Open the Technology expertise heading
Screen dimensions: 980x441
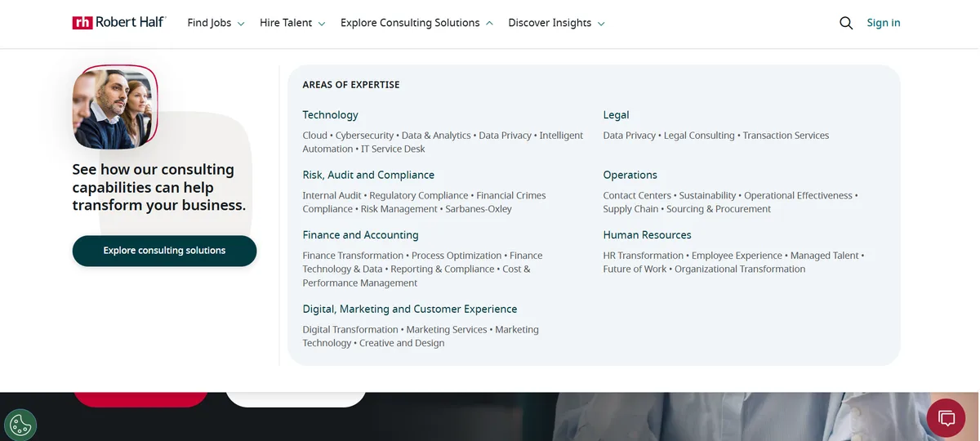[x=330, y=115]
